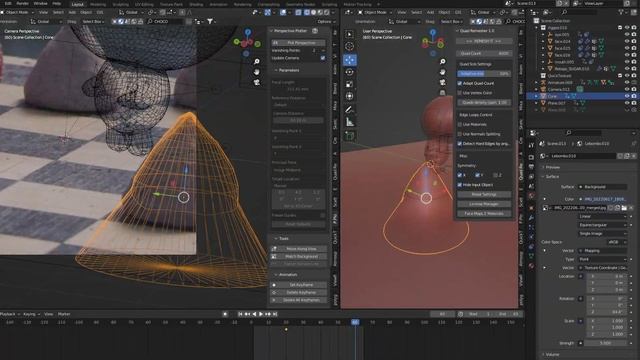Image resolution: width=640 pixels, height=360 pixels.
Task: Play animation forward
Action: [x=261, y=314]
